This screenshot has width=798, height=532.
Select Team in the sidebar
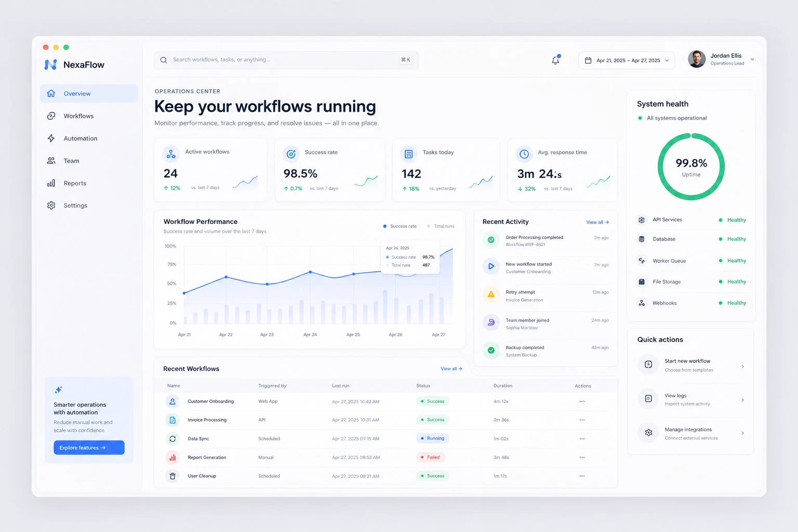[89, 161]
